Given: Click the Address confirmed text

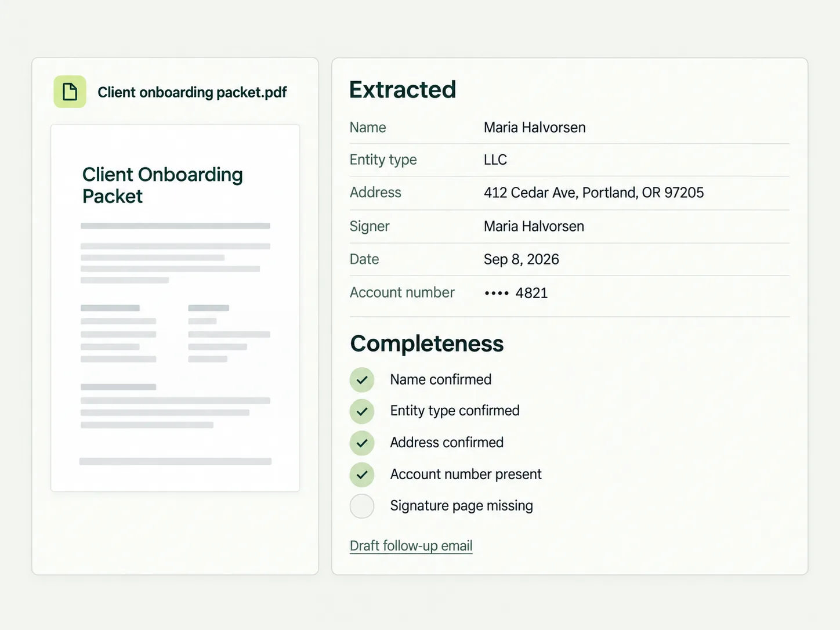Looking at the screenshot, I should coord(447,443).
